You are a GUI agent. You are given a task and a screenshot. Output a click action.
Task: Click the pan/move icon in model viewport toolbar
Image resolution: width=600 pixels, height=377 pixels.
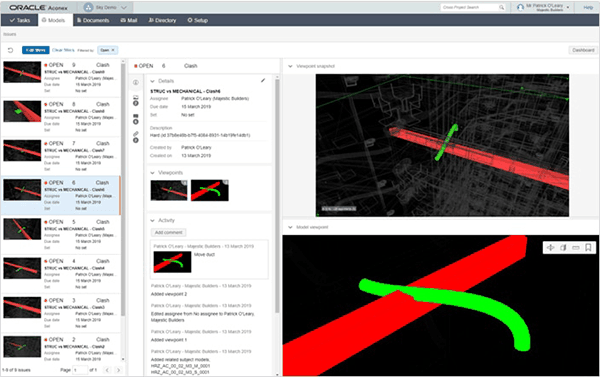[x=550, y=248]
